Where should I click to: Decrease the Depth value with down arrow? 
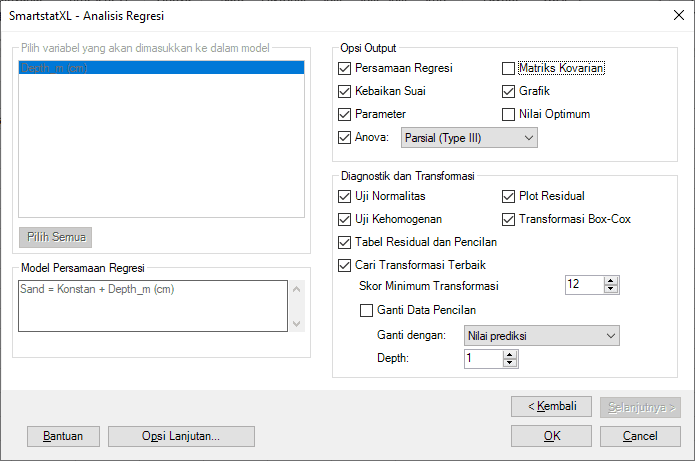[509, 363]
